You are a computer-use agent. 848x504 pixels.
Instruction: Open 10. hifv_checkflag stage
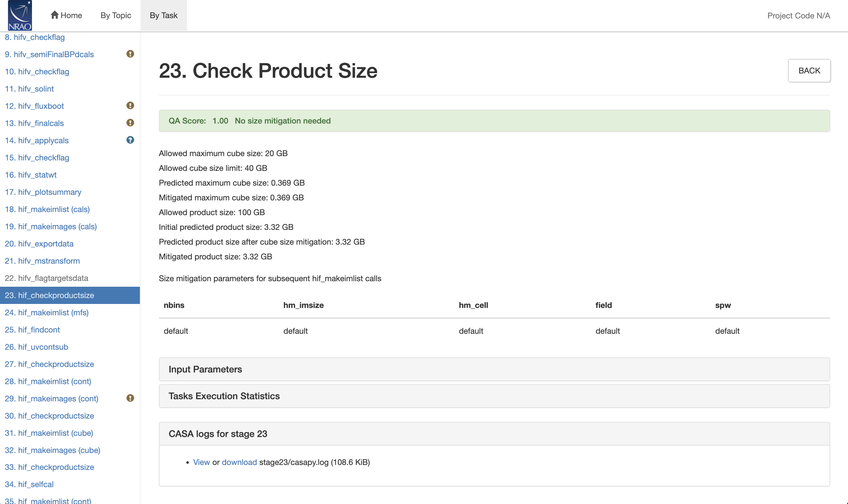[x=37, y=72]
